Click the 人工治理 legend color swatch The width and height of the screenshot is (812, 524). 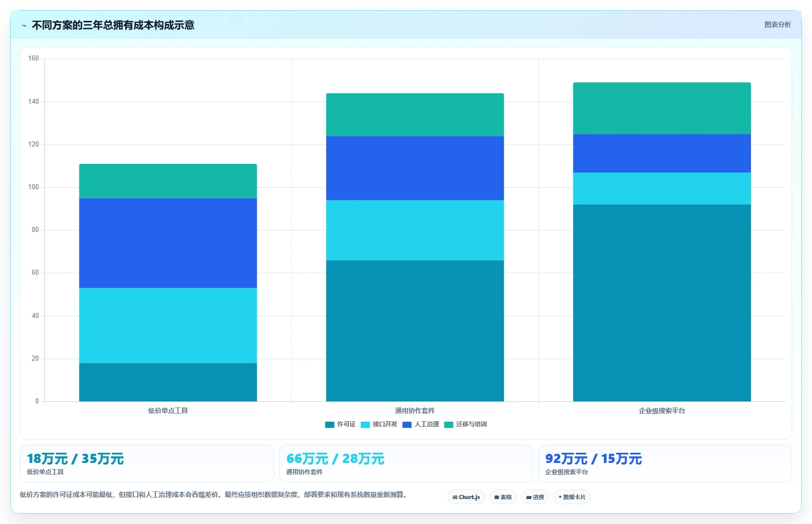(407, 424)
